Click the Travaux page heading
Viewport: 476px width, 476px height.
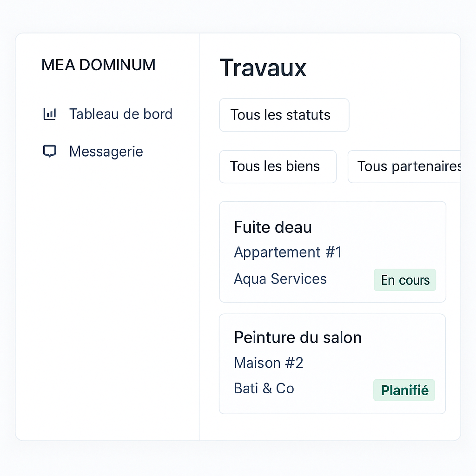click(x=263, y=68)
